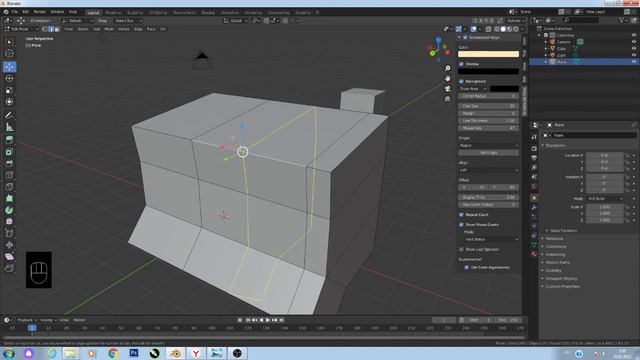Open the timeline Marker menu
This screenshot has height=360, width=640.
(x=79, y=320)
